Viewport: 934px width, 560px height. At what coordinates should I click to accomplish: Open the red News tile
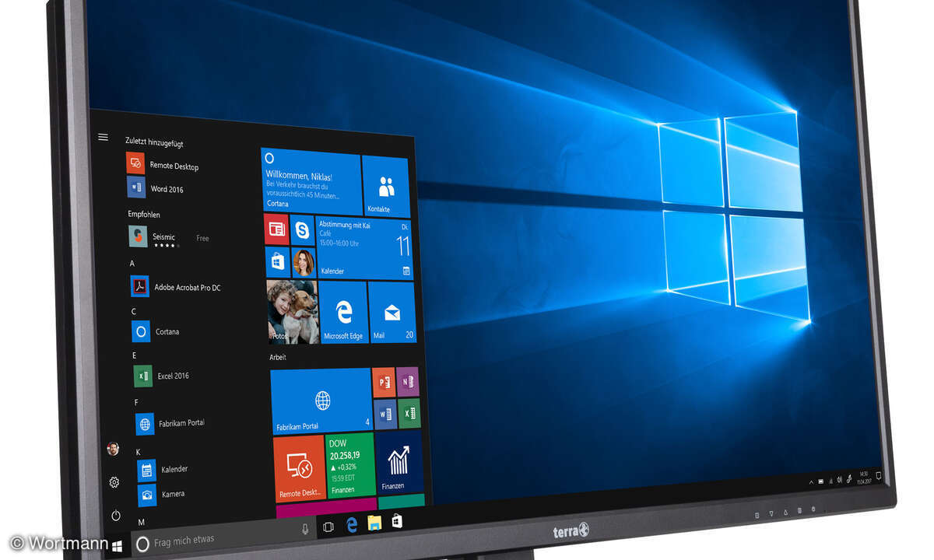pyautogui.click(x=276, y=229)
